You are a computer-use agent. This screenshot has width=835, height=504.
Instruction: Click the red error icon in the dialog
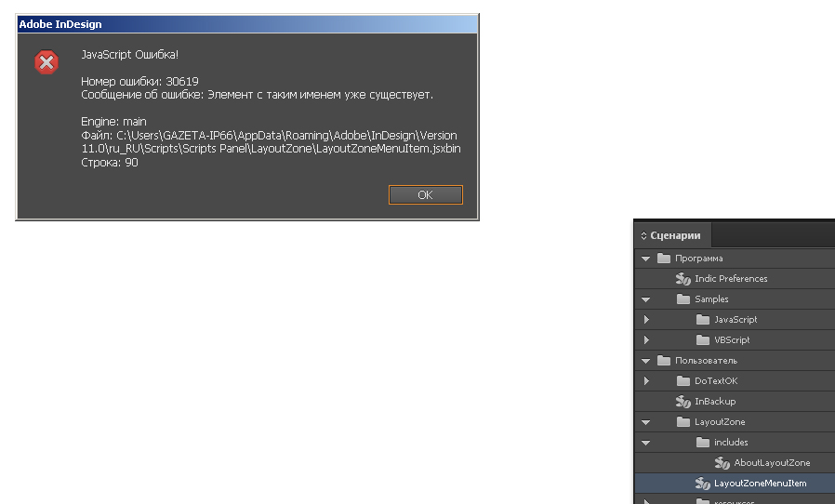pos(46,62)
